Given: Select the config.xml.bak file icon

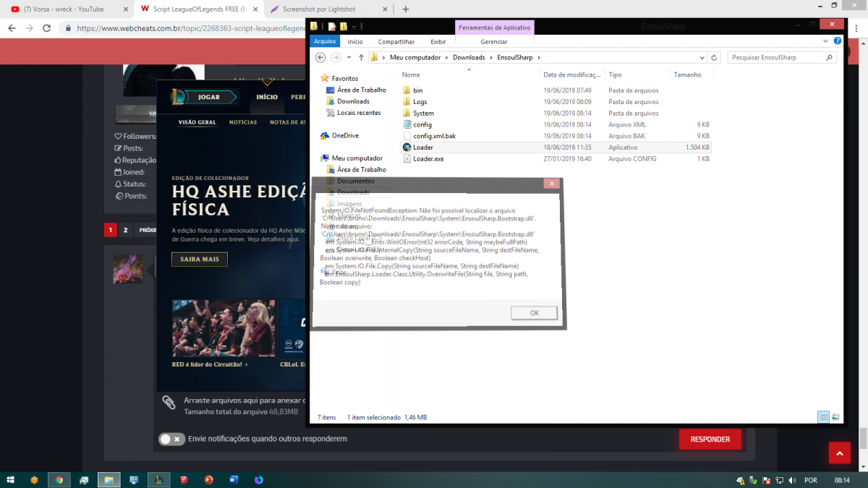Looking at the screenshot, I should [x=407, y=136].
